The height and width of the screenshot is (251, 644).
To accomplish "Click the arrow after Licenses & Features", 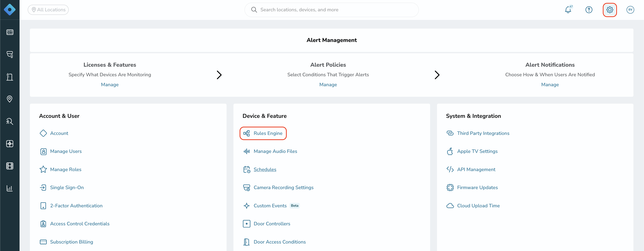I will click(219, 75).
